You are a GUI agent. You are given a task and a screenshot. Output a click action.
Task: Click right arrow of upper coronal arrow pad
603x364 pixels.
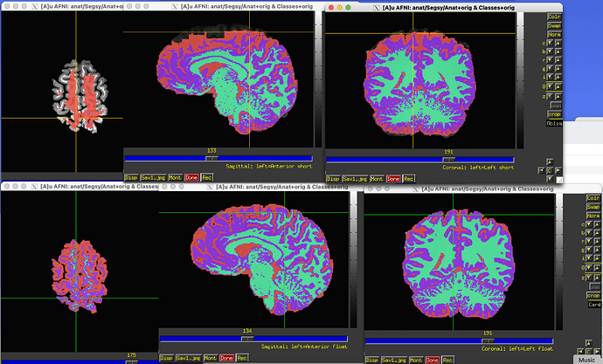(558, 170)
